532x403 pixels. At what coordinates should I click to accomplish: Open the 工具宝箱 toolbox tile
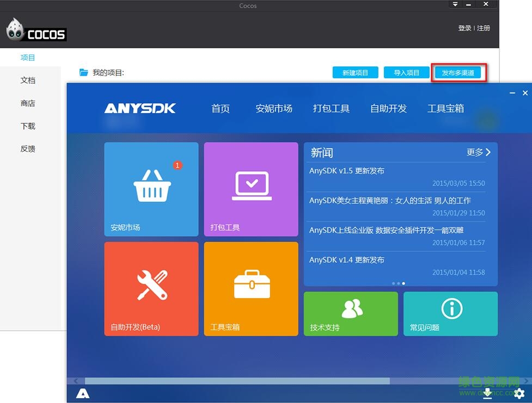coord(251,288)
